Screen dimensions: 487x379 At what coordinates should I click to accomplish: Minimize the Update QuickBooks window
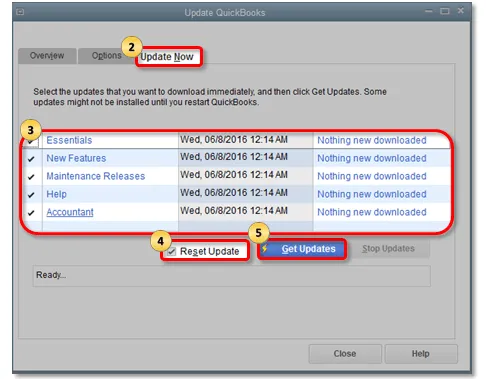[x=429, y=11]
